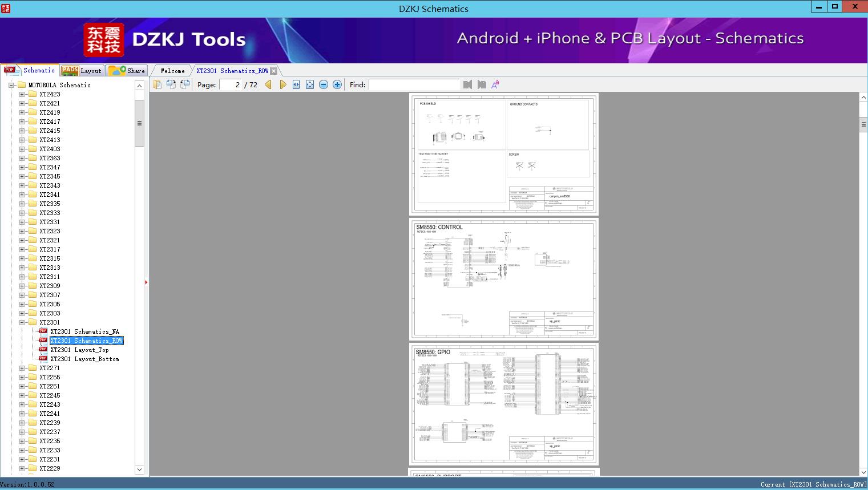
Task: Select XT2301 Schematics_ROW in the tree
Action: (x=86, y=341)
